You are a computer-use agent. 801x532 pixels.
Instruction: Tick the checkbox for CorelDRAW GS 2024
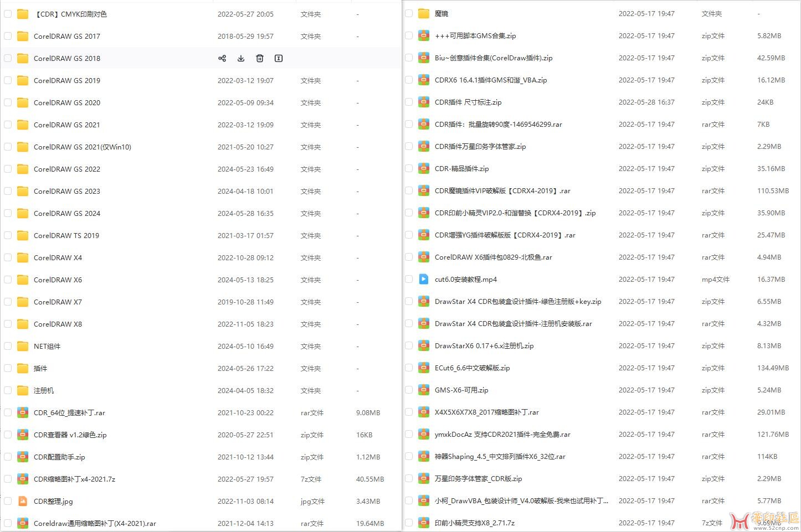(8, 213)
